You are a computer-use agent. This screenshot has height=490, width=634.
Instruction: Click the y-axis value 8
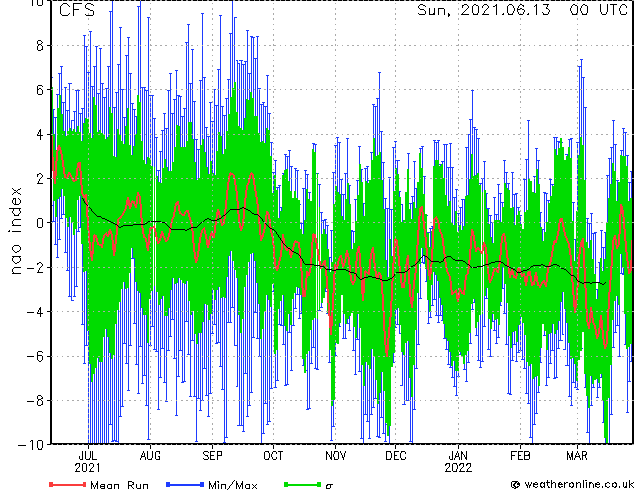[x=40, y=46]
